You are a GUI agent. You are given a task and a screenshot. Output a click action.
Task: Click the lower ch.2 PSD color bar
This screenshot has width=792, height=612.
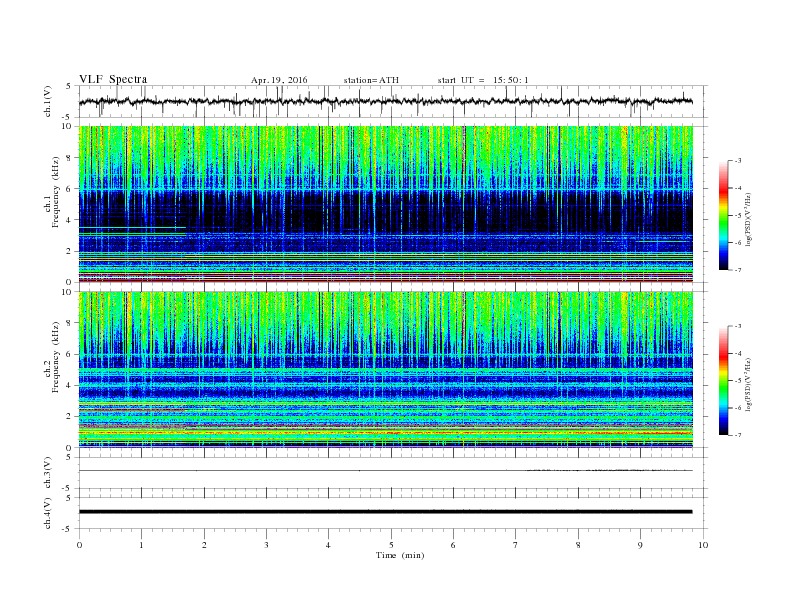click(724, 381)
